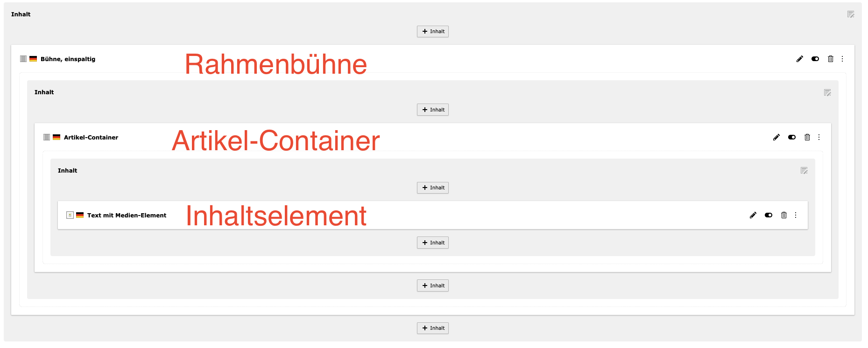Toggle visibility of Text mit Medien-Element
Viewport: 868px width, 348px height.
[x=768, y=215]
